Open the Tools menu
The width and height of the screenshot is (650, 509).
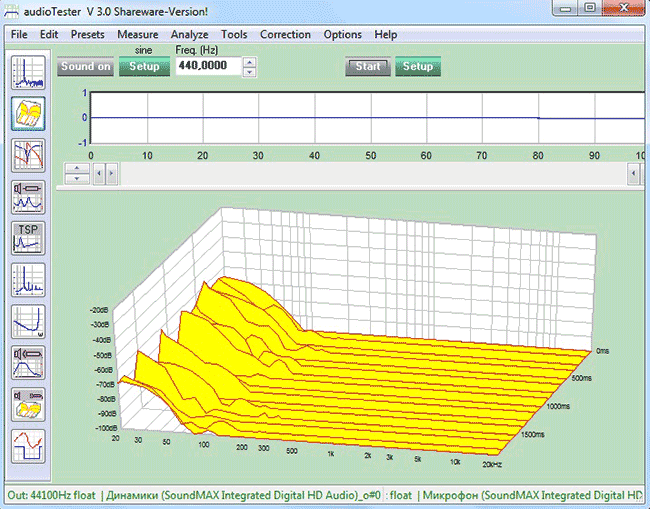pyautogui.click(x=234, y=34)
